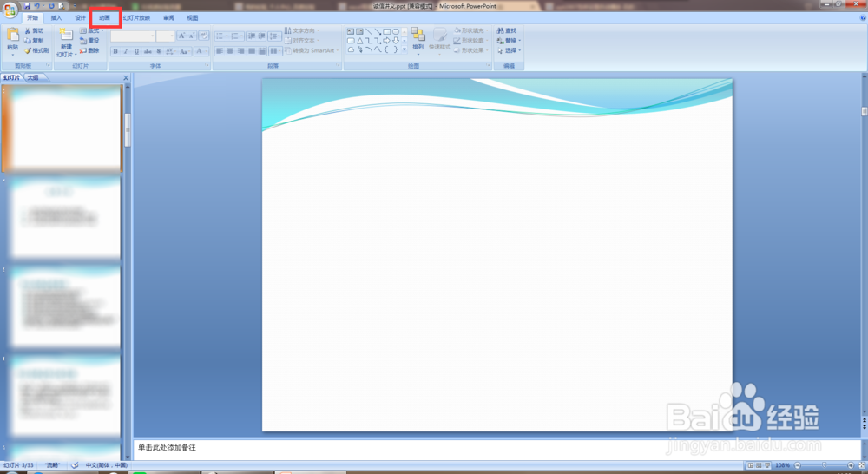Screen dimensions: 868x474
Task: Increase font size with larger A
Action: click(181, 36)
